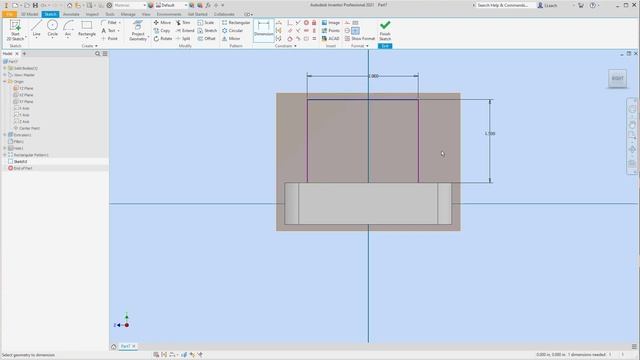Select Center Point in browser
This screenshot has width=640, height=360.
tap(27, 128)
